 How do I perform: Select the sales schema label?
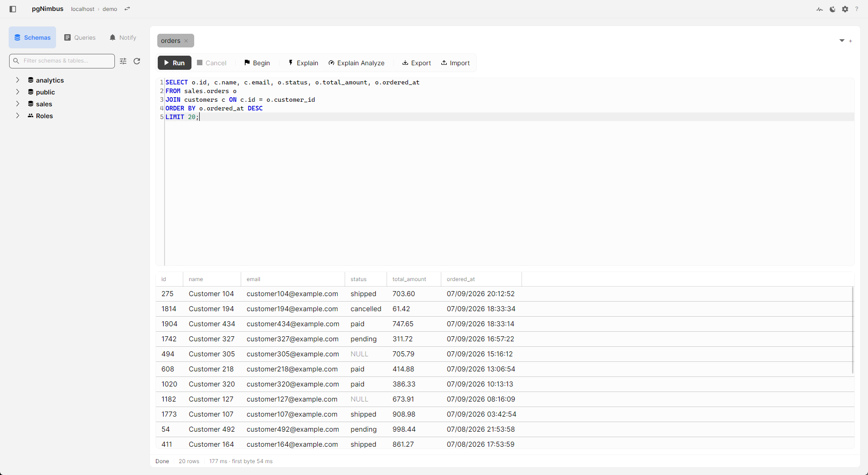tap(44, 104)
